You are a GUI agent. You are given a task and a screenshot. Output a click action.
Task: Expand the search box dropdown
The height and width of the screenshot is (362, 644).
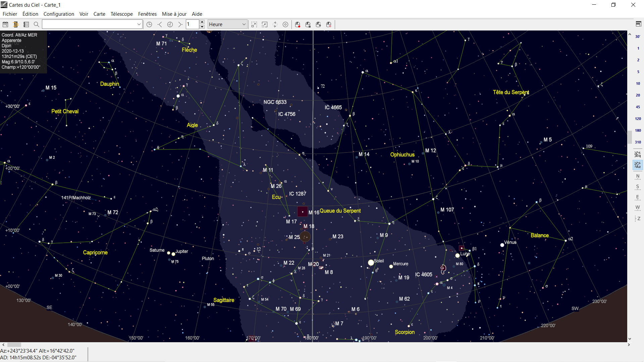[x=139, y=24]
